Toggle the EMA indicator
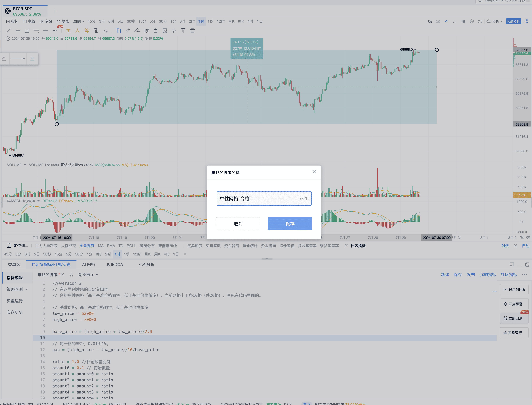This screenshot has width=532, height=405. 111,246
